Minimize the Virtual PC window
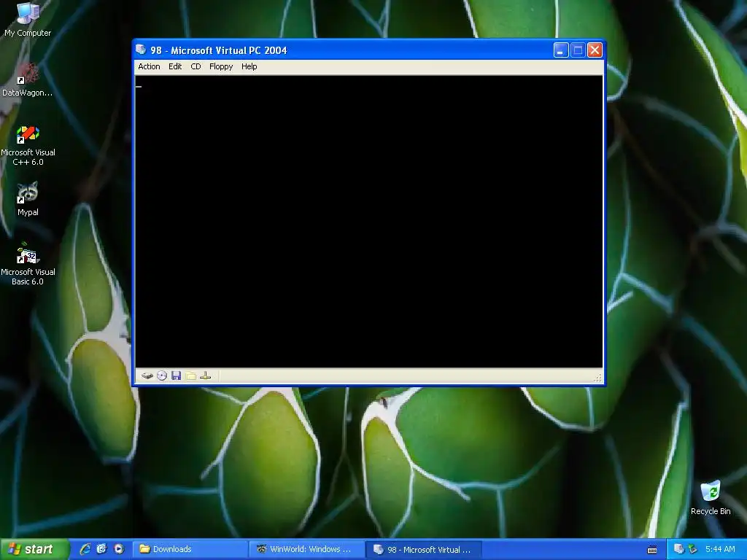The width and height of the screenshot is (747, 560). pyautogui.click(x=561, y=50)
